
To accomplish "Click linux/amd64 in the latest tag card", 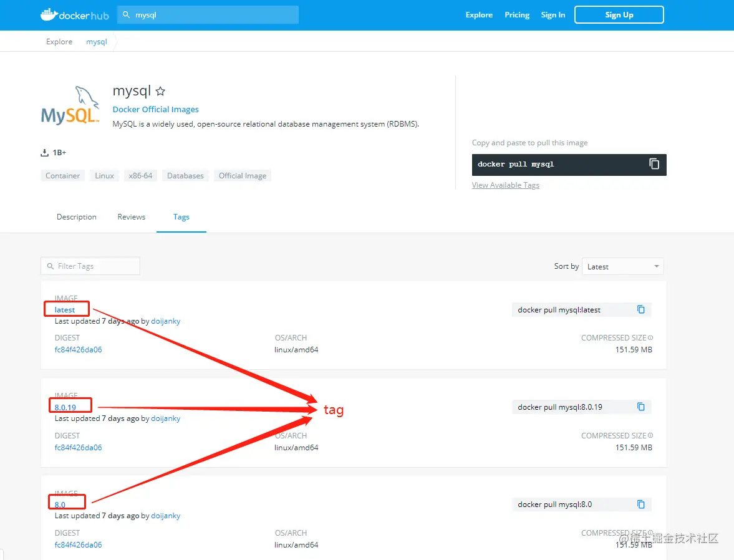I will tap(296, 350).
